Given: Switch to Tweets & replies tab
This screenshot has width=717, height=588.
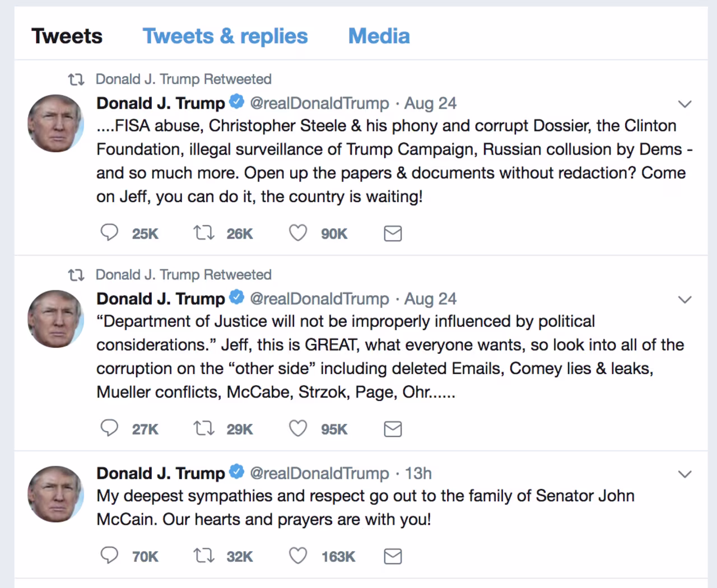Looking at the screenshot, I should [225, 36].
